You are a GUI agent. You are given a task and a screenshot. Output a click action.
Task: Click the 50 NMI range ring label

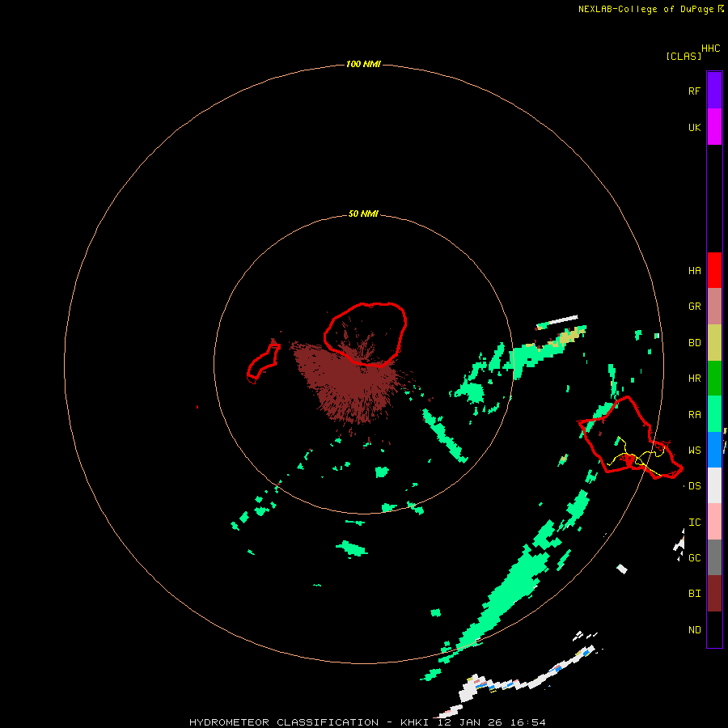363,214
